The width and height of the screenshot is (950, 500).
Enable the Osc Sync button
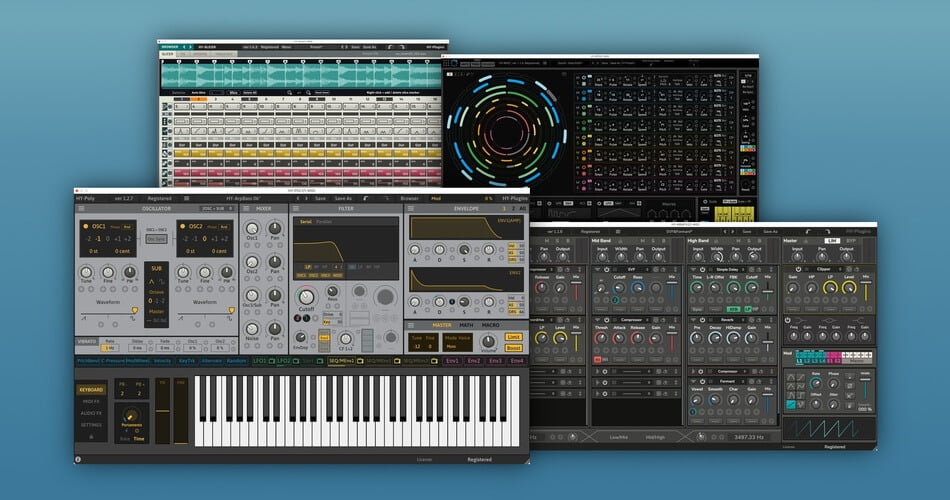click(x=156, y=239)
